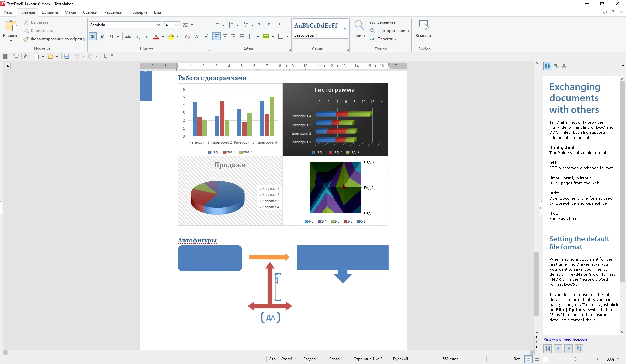Image resolution: width=626 pixels, height=364 pixels.
Task: Click the vertical document scrollbar thumb
Action: coord(537,284)
